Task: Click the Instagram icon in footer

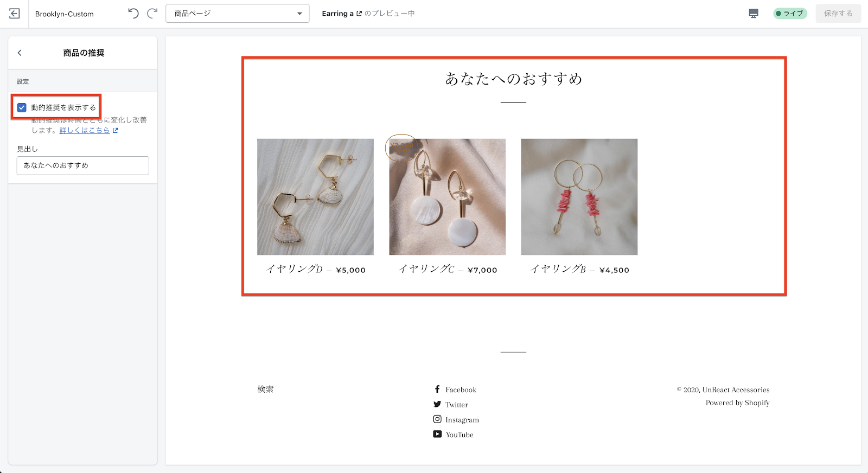Action: 437,419
